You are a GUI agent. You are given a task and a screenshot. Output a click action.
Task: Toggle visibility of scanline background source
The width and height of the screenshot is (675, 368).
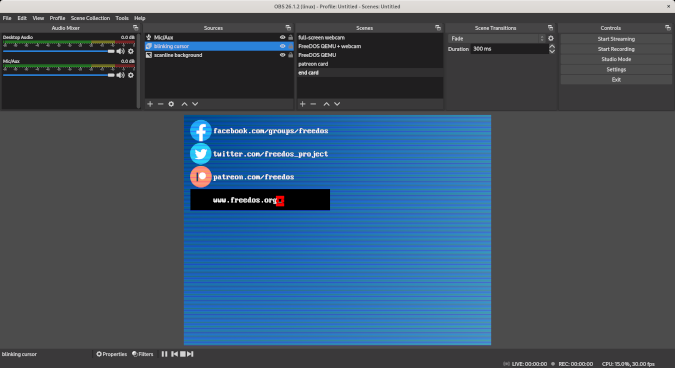[282, 55]
